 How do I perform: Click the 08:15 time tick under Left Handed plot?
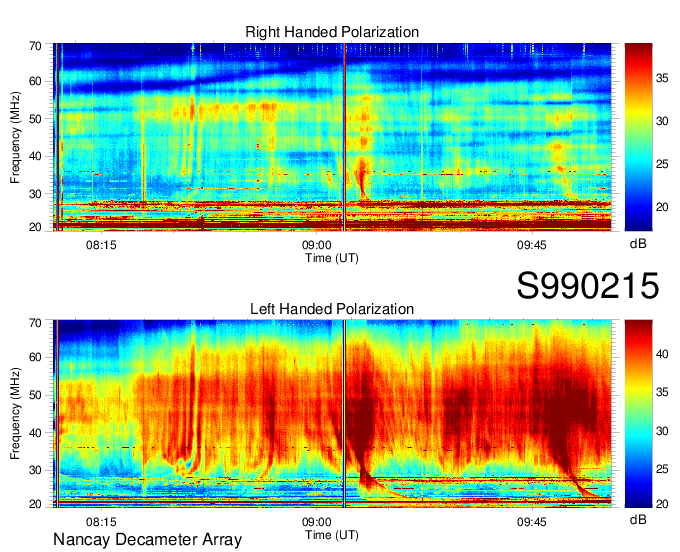(x=101, y=522)
